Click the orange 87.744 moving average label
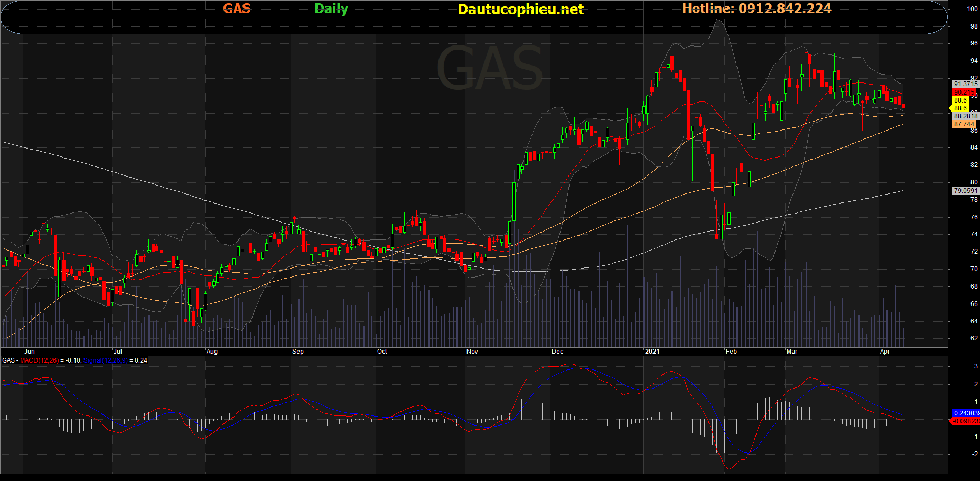The width and height of the screenshot is (980, 481). [x=964, y=124]
